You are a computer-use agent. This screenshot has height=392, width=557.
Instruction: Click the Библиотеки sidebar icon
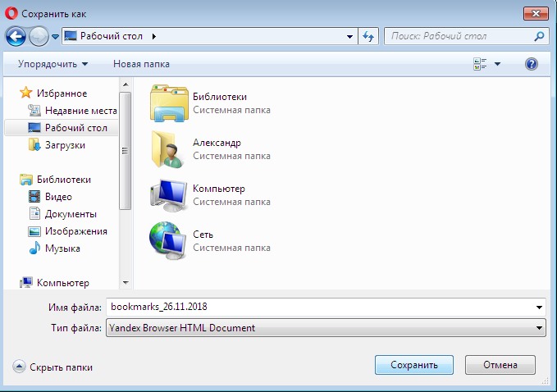point(26,180)
